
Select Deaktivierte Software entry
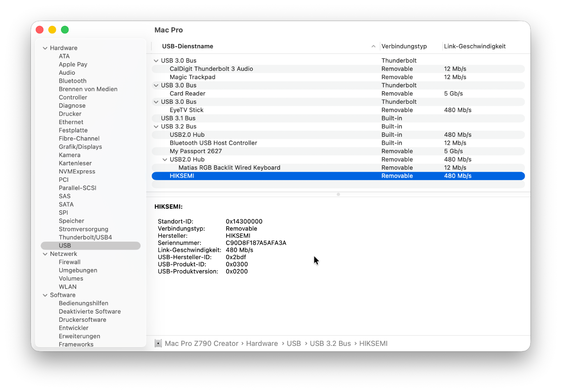point(90,312)
